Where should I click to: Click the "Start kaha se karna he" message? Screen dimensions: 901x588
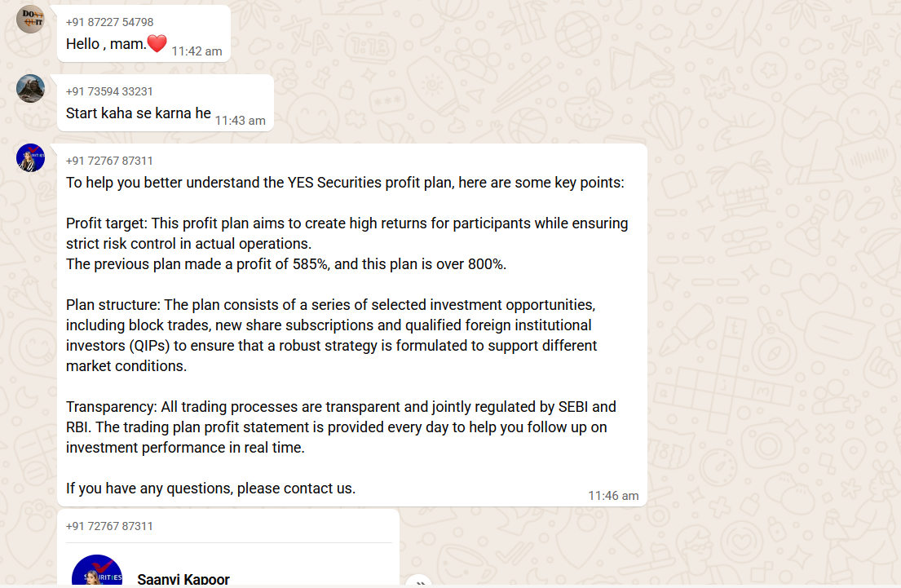click(139, 113)
